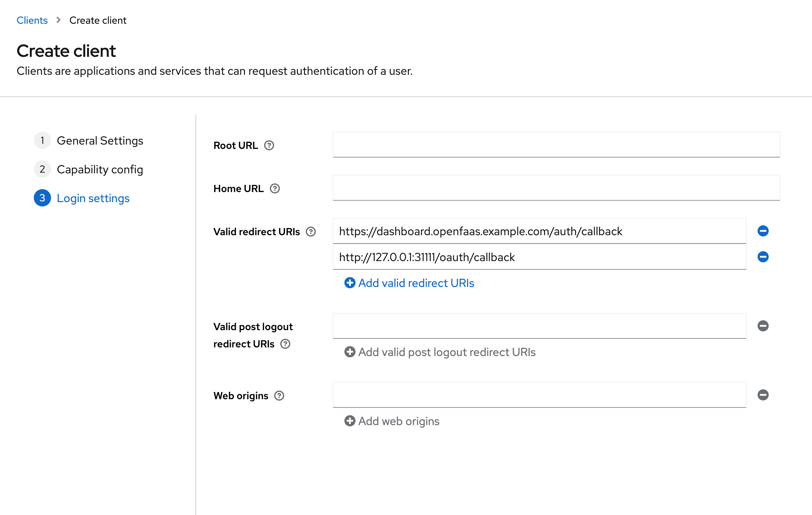Open the Valid redirect URIs help tooltip
812x515 pixels.
[311, 232]
